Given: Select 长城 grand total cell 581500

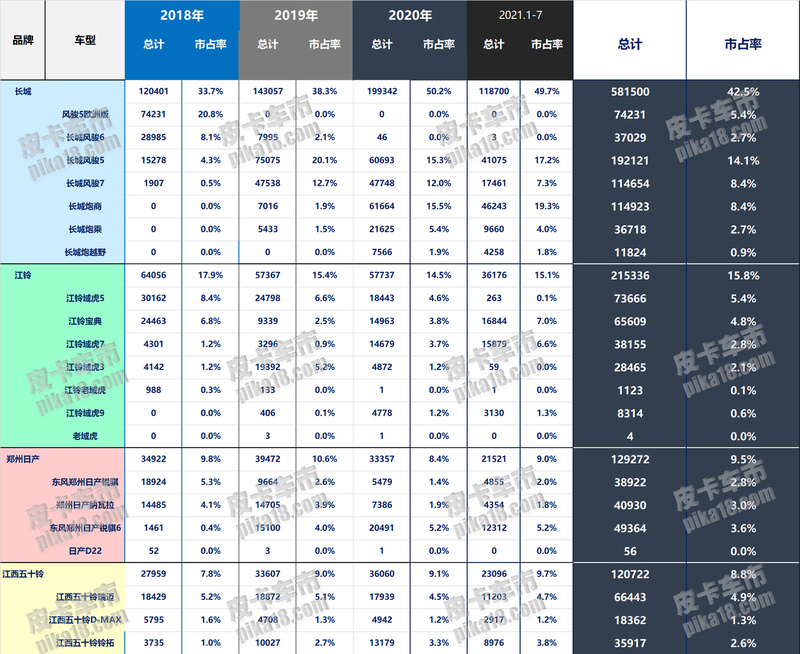Looking at the screenshot, I should click(630, 92).
